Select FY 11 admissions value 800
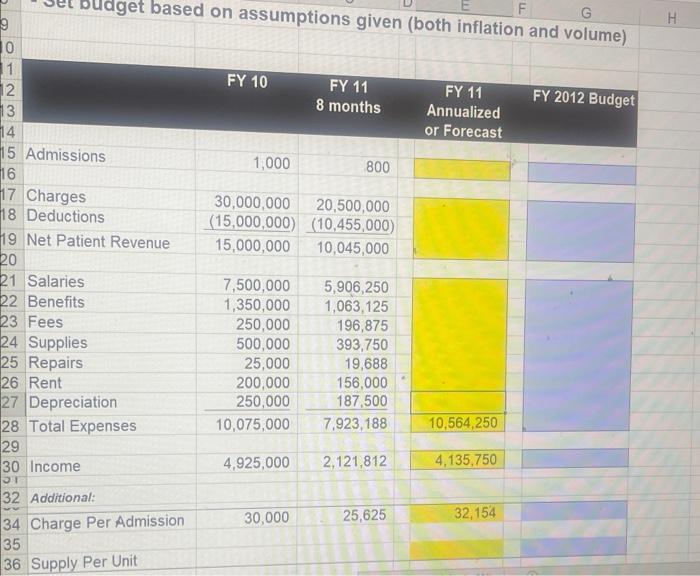This screenshot has width=700, height=576. [378, 167]
